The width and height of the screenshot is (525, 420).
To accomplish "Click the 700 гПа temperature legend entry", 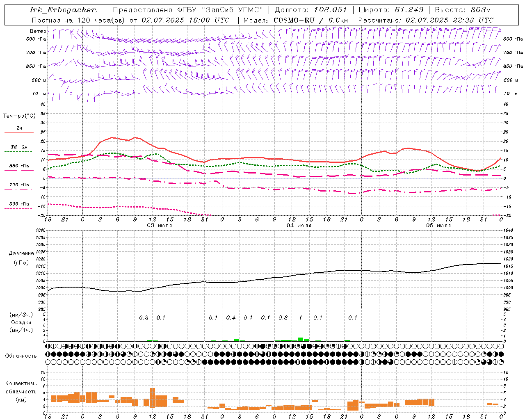I will click(19, 185).
